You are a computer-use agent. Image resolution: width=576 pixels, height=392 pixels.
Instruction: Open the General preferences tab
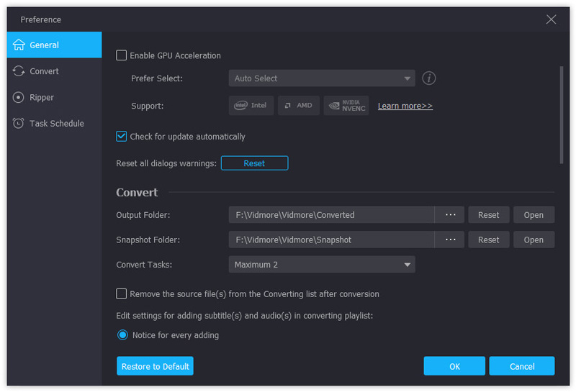pyautogui.click(x=44, y=45)
